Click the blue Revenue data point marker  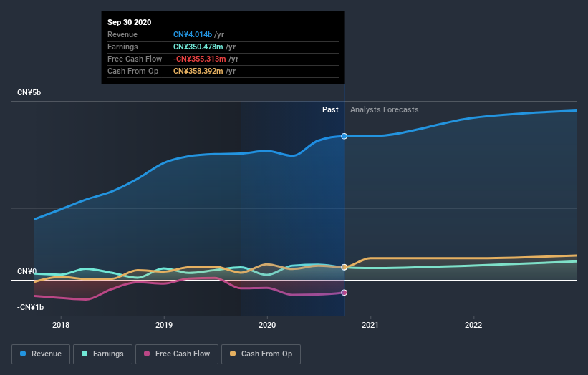pos(344,136)
